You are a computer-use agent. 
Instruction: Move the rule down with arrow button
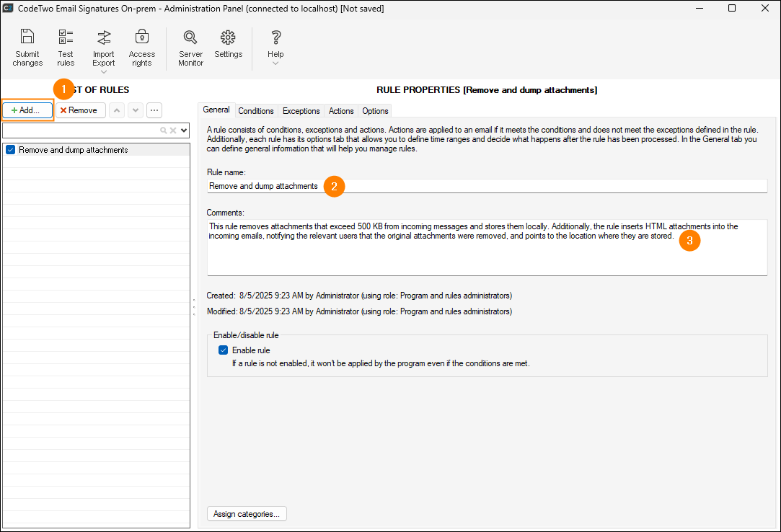click(135, 110)
